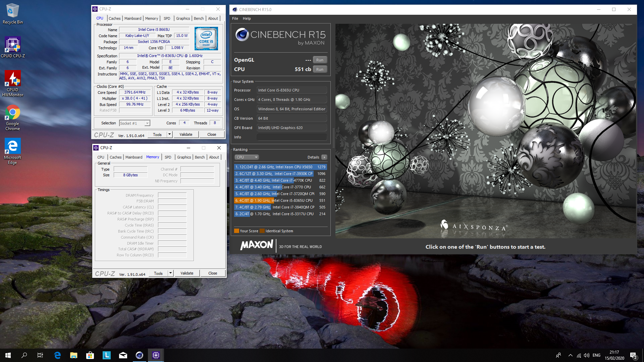Select ranking entry Intel Core i7-4770K

pyautogui.click(x=280, y=180)
